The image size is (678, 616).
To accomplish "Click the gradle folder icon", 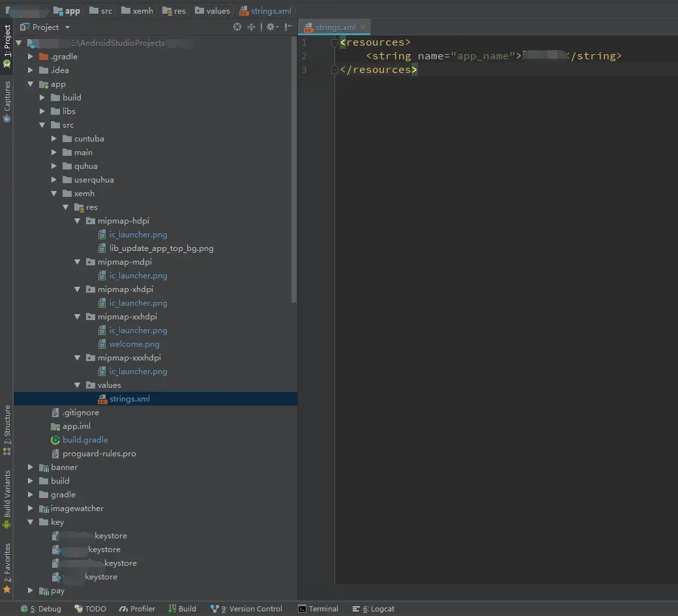I will (44, 495).
